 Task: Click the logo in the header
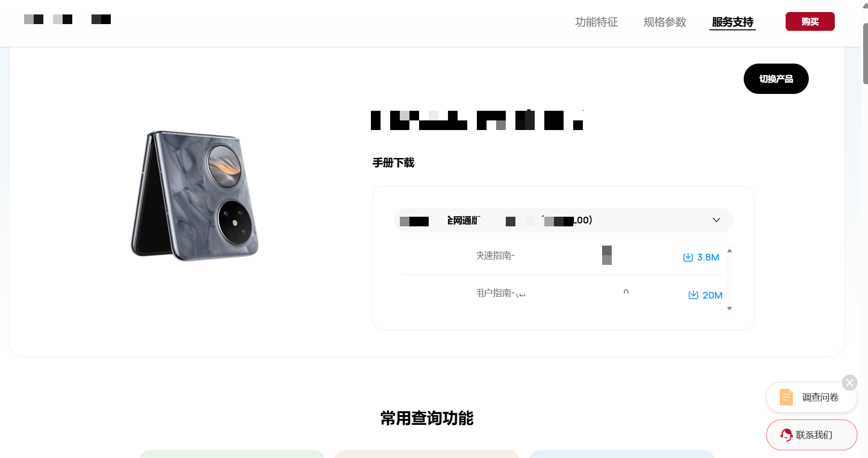click(x=67, y=19)
